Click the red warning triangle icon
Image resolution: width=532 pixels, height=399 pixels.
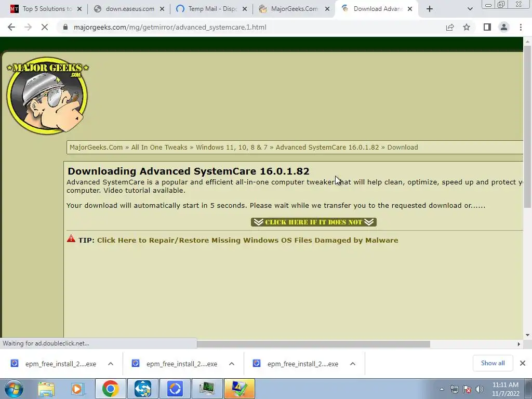[x=71, y=238]
